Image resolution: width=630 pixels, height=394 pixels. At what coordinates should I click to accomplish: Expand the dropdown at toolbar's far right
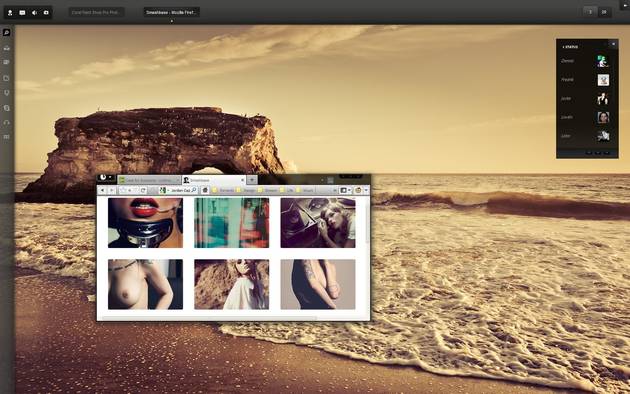pos(366,190)
